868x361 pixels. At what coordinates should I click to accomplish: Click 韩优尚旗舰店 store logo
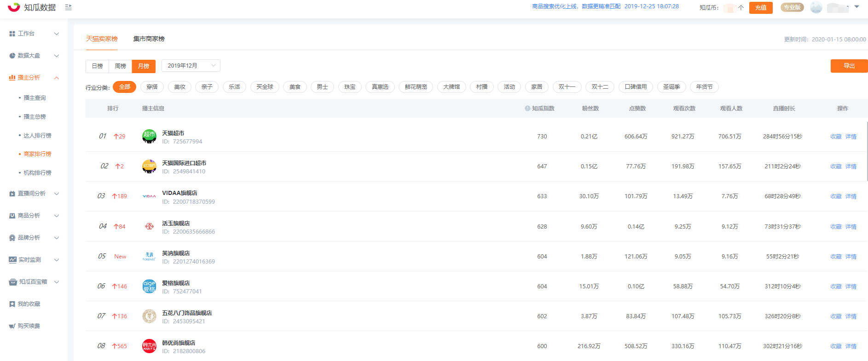[149, 346]
